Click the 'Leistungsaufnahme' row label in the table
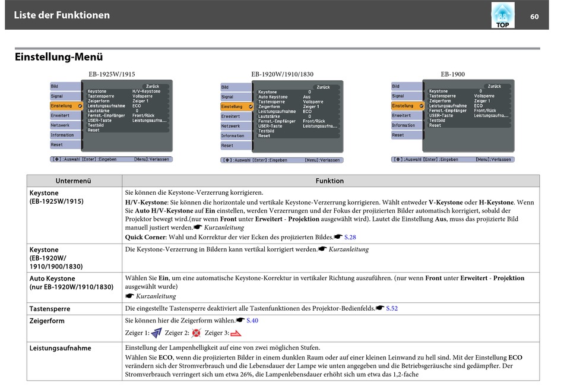Screen dimensions: 564x392 (61, 348)
